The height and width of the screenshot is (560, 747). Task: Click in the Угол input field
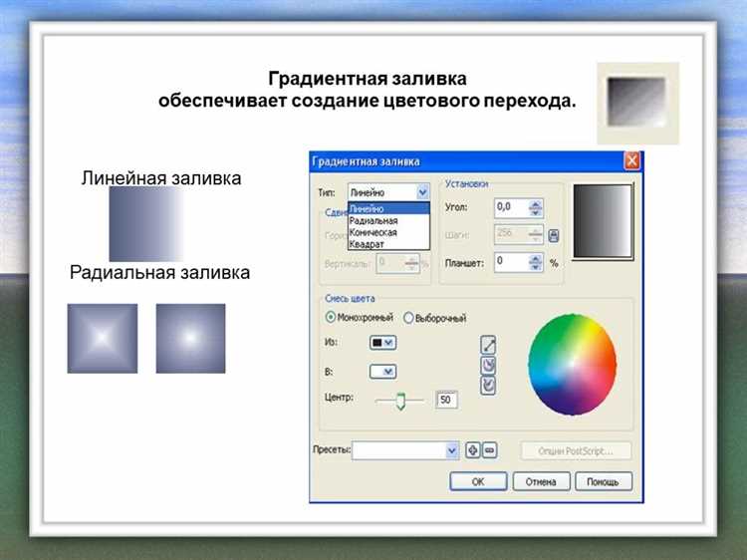pyautogui.click(x=510, y=207)
